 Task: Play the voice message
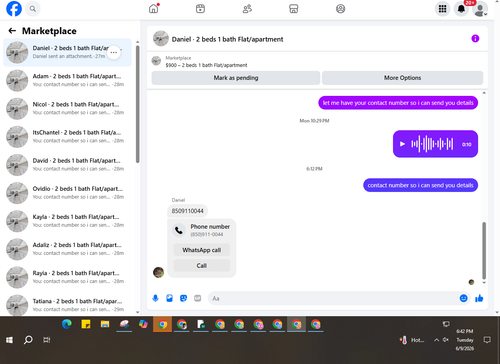tap(402, 144)
